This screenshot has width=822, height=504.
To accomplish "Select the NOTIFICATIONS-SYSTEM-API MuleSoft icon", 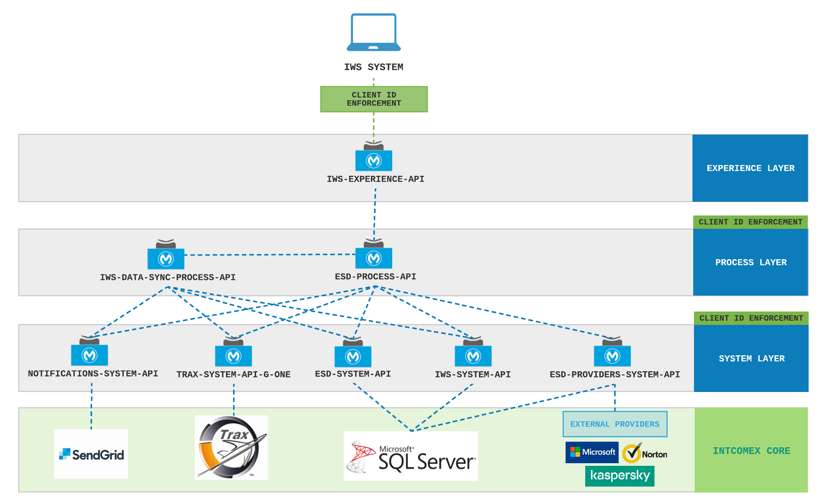I will pyautogui.click(x=89, y=351).
